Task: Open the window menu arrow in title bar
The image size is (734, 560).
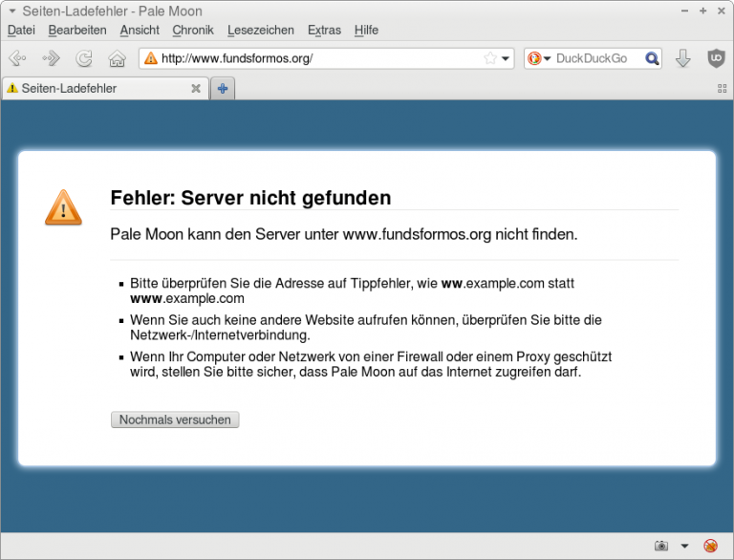Action: [12, 11]
